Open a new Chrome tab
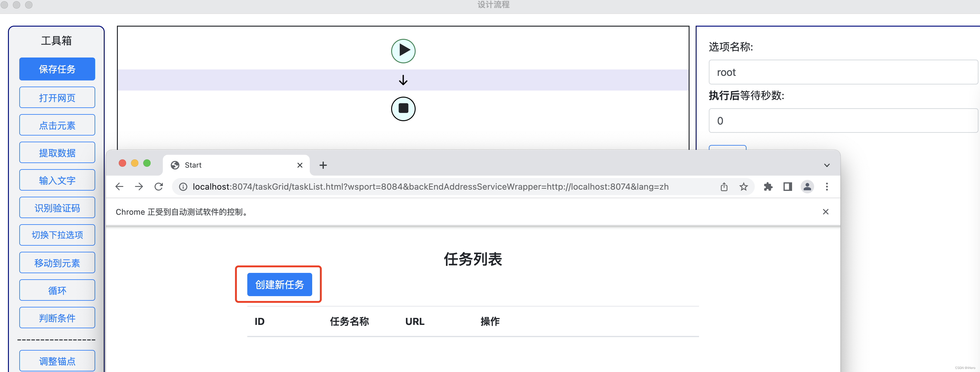980x372 pixels. pyautogui.click(x=323, y=165)
